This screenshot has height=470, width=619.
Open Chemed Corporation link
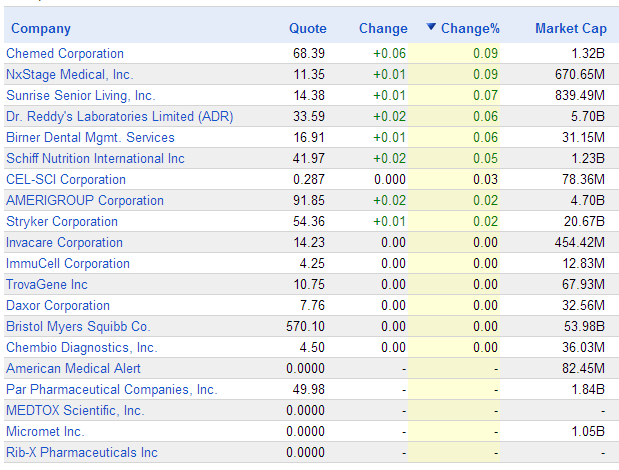click(x=65, y=53)
